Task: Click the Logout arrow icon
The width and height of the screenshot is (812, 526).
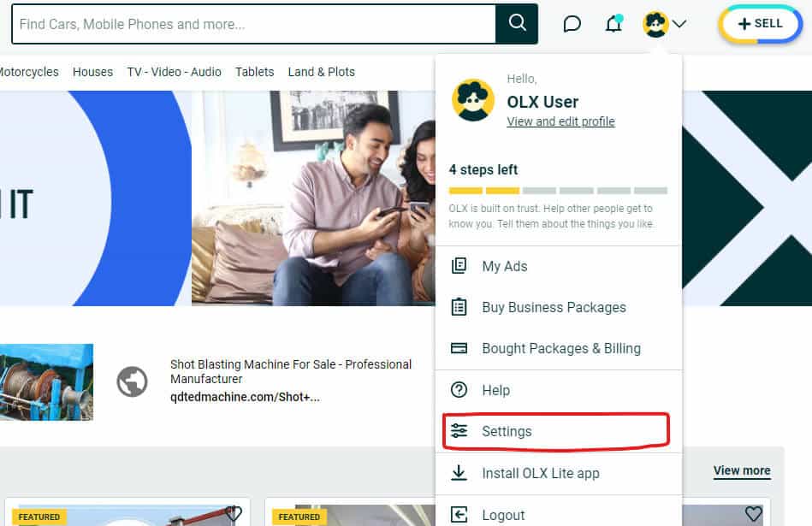Action: pos(459,515)
